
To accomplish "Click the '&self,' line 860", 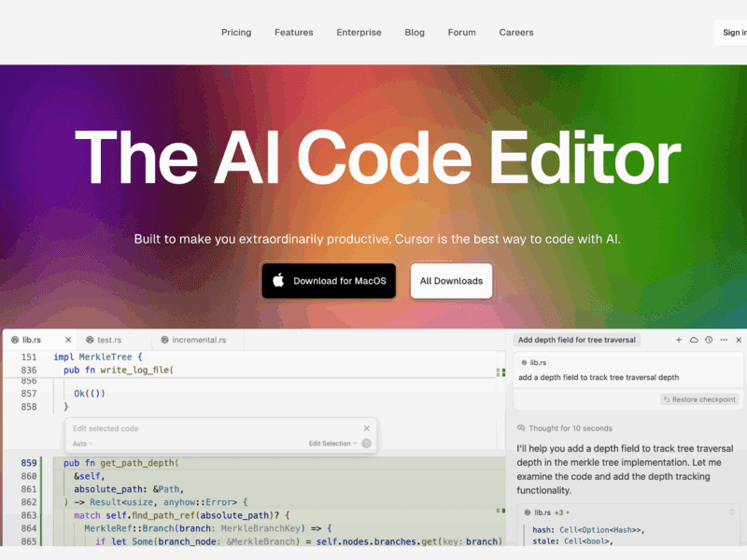I will click(89, 476).
